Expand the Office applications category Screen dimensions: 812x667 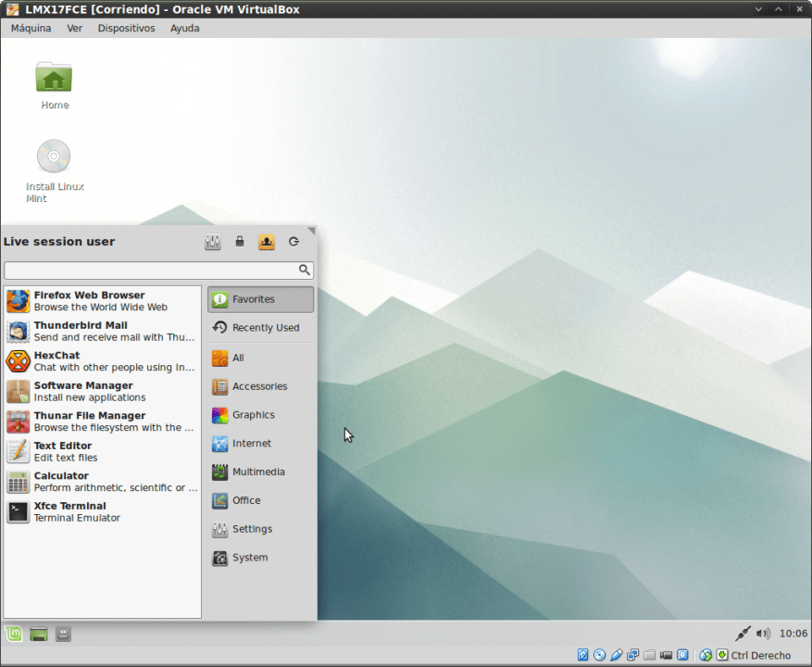(260, 500)
